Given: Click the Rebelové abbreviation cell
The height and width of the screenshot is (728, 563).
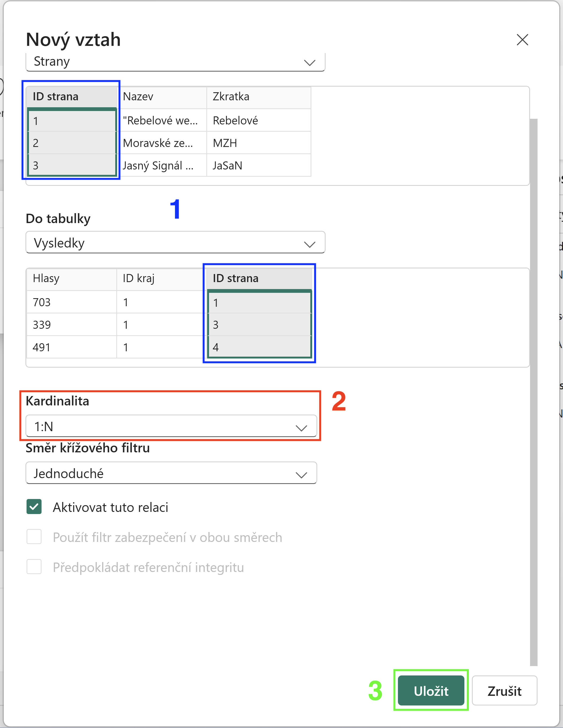Looking at the screenshot, I should tap(259, 120).
